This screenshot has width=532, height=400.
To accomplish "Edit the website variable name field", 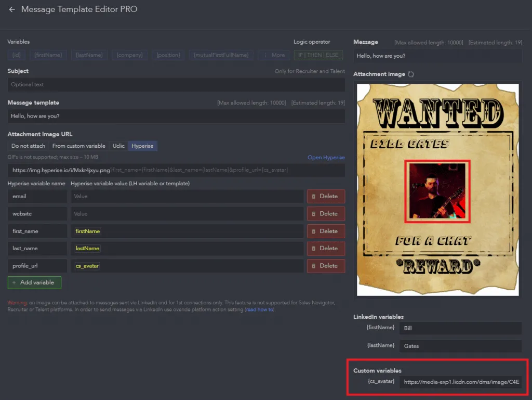I will [x=37, y=214].
